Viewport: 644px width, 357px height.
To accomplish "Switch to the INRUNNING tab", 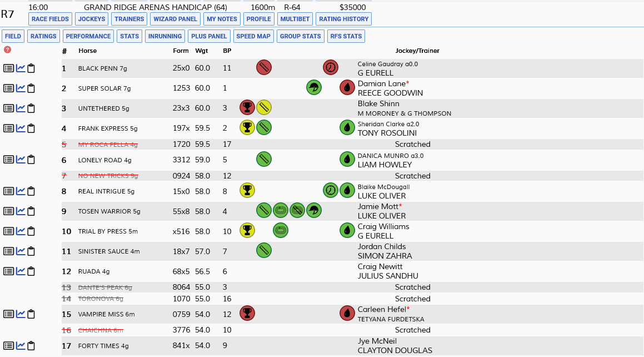I will coord(165,36).
